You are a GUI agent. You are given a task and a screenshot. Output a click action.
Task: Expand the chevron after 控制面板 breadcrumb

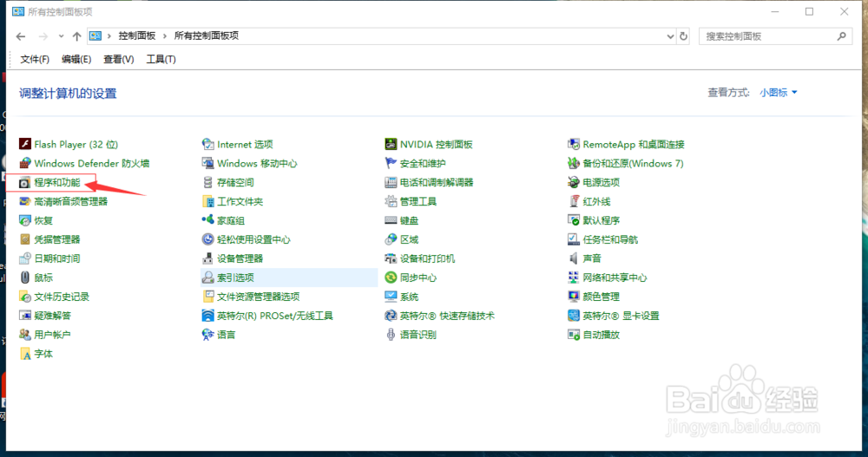[164, 36]
